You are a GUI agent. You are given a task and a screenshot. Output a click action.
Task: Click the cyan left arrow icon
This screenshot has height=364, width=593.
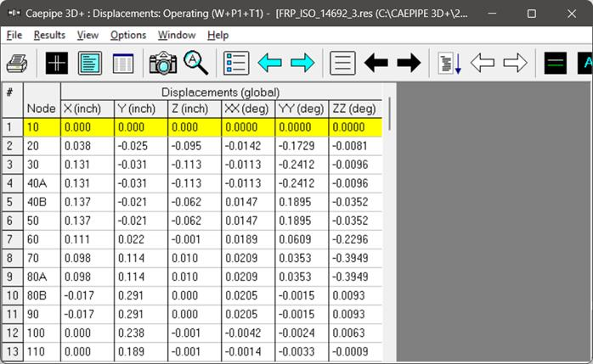(269, 63)
